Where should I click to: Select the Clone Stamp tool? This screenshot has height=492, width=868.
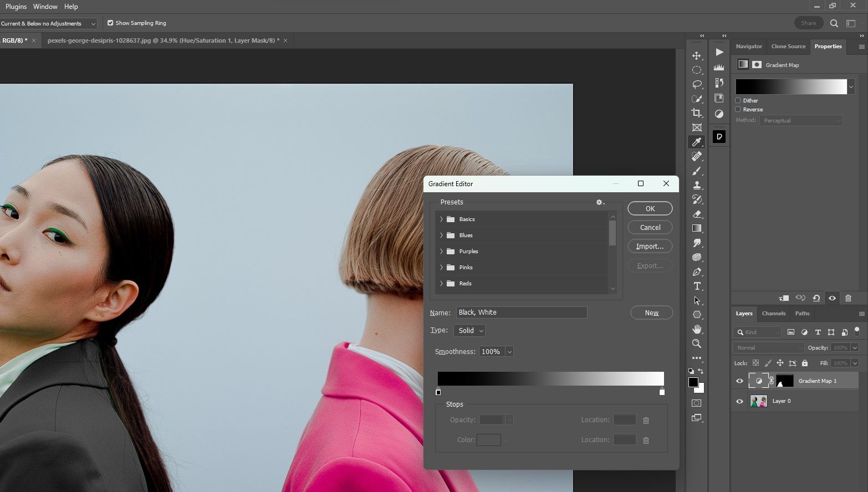click(697, 186)
